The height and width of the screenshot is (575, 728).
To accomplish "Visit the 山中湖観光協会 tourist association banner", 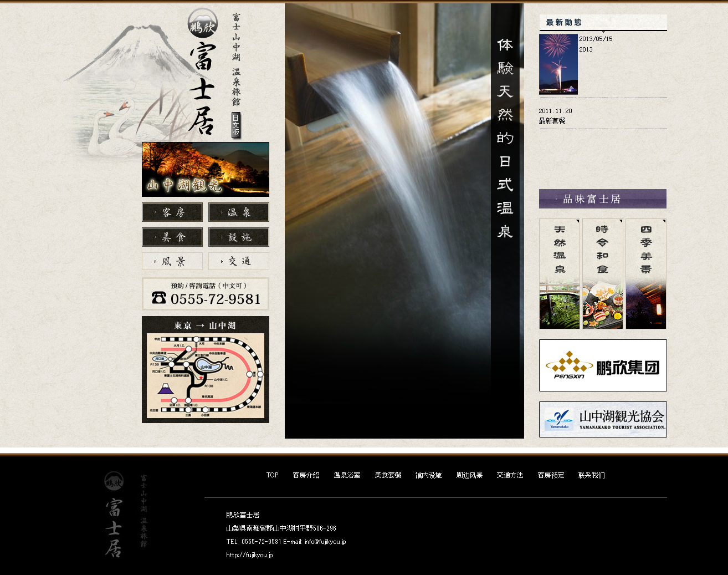I will [x=603, y=420].
